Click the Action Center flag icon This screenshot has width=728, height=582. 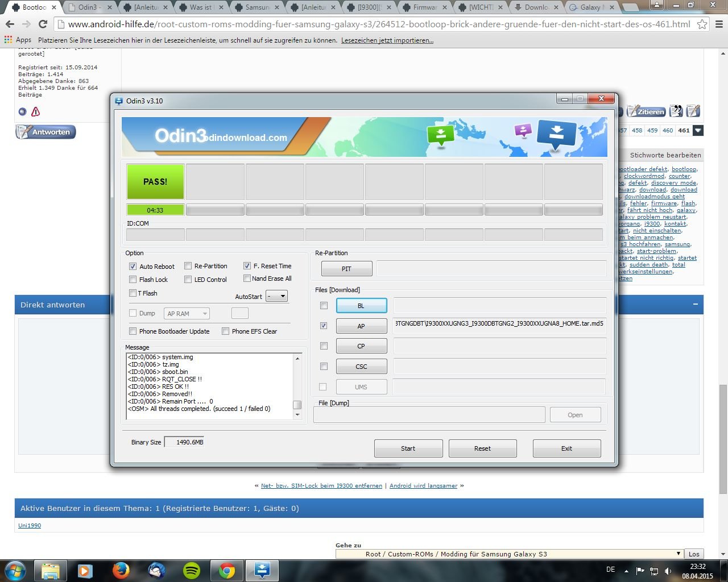tap(640, 571)
